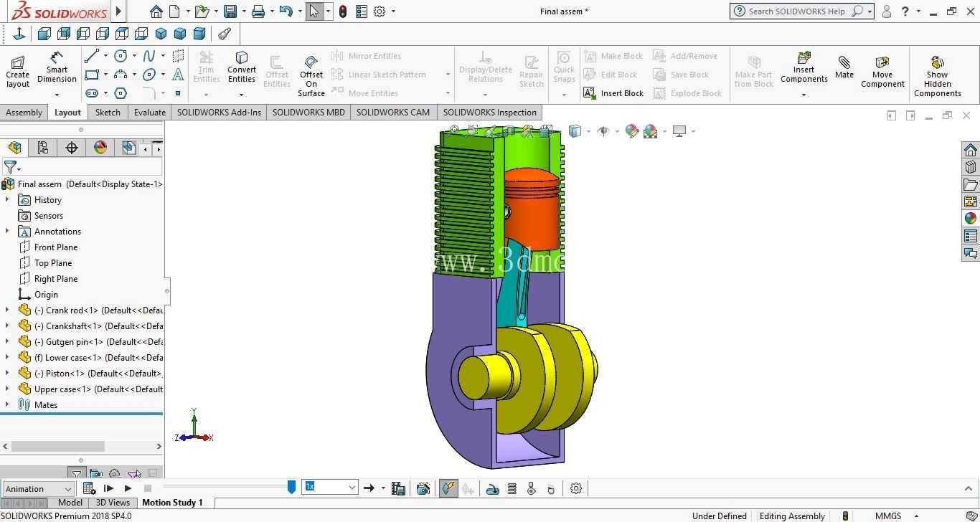The width and height of the screenshot is (980, 522).
Task: Switch to the Assembly tab
Action: click(24, 113)
